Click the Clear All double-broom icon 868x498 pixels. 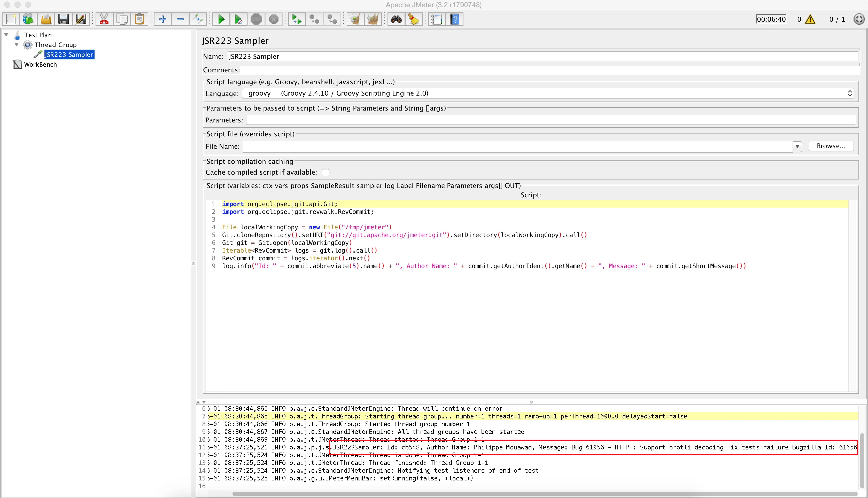pos(373,19)
